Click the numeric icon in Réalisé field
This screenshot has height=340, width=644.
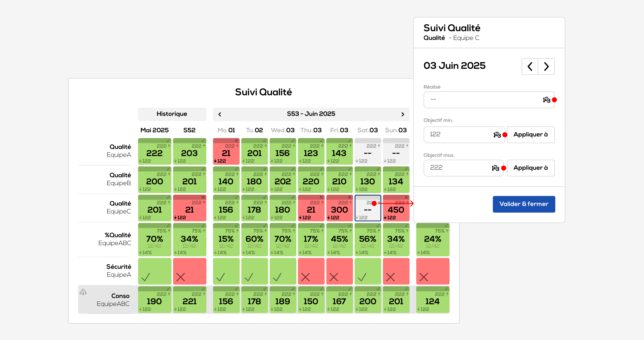[x=546, y=100]
